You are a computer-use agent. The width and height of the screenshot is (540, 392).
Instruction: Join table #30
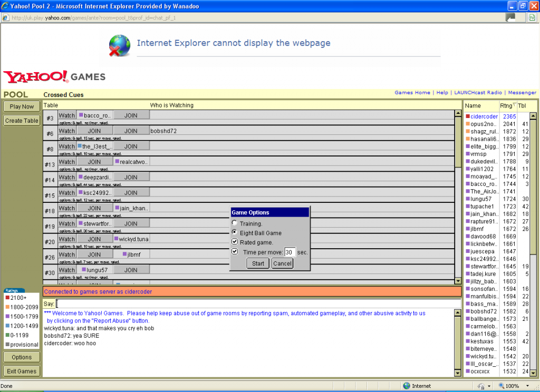tap(131, 270)
